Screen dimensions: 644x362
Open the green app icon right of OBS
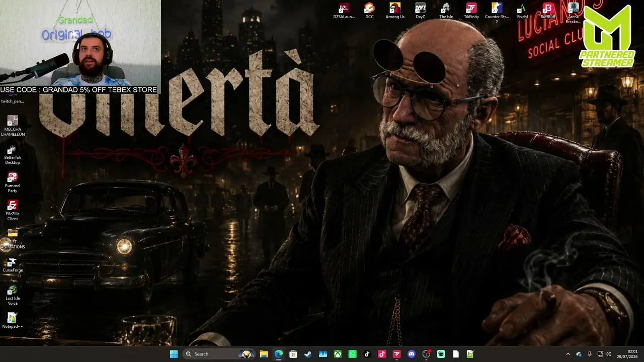point(441,354)
